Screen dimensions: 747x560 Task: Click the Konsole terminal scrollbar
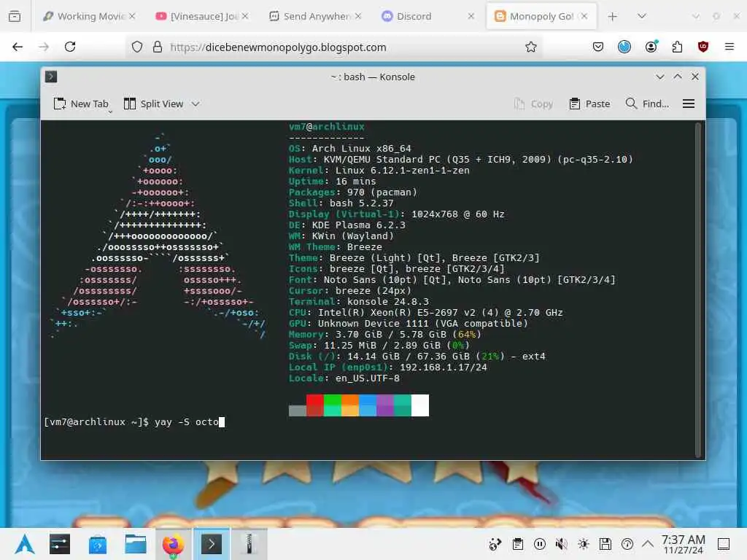click(x=700, y=289)
